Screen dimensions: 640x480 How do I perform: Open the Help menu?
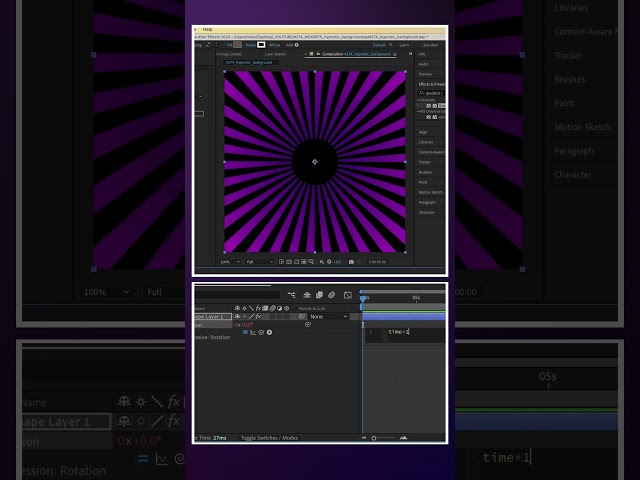pos(207,29)
